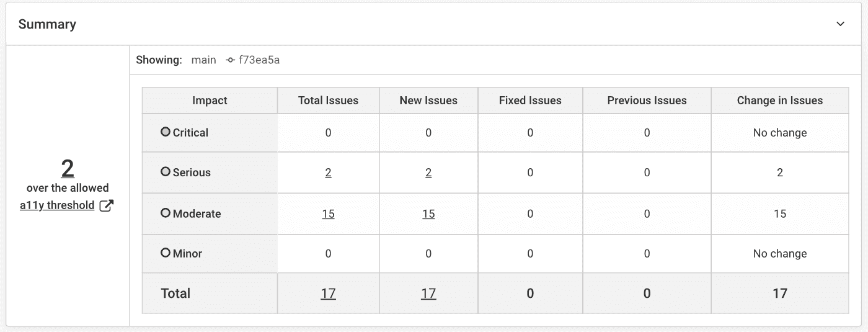This screenshot has height=332, width=868.
Task: Open the Moderate new issues link
Action: pyautogui.click(x=428, y=213)
